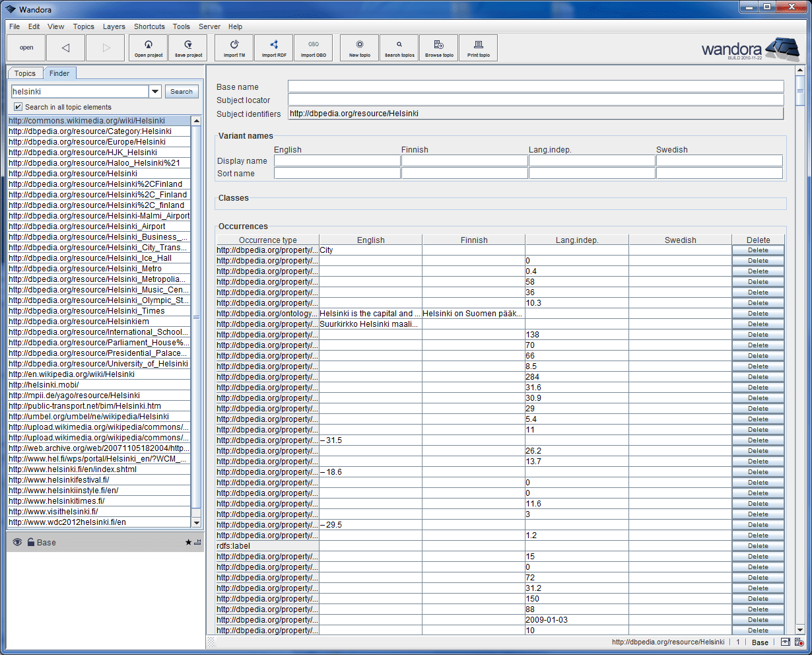Click the Open project toolbar icon

click(x=148, y=48)
